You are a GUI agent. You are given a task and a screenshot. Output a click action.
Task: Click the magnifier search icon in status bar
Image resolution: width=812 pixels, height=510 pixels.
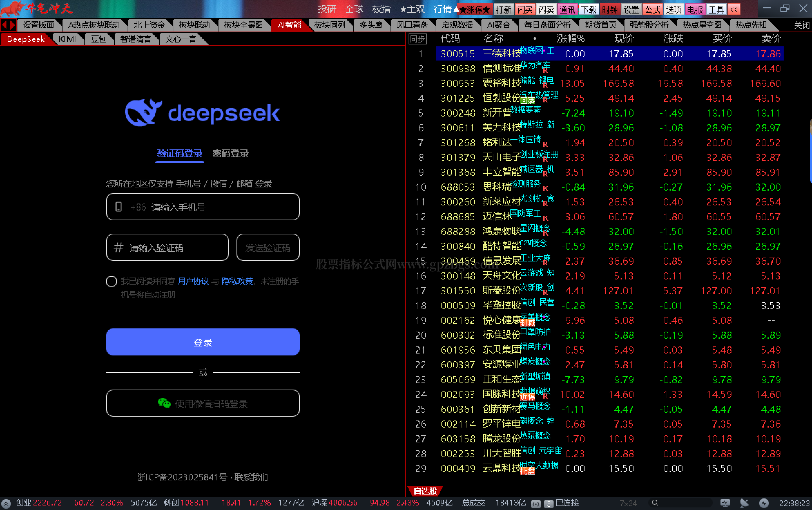point(655,503)
